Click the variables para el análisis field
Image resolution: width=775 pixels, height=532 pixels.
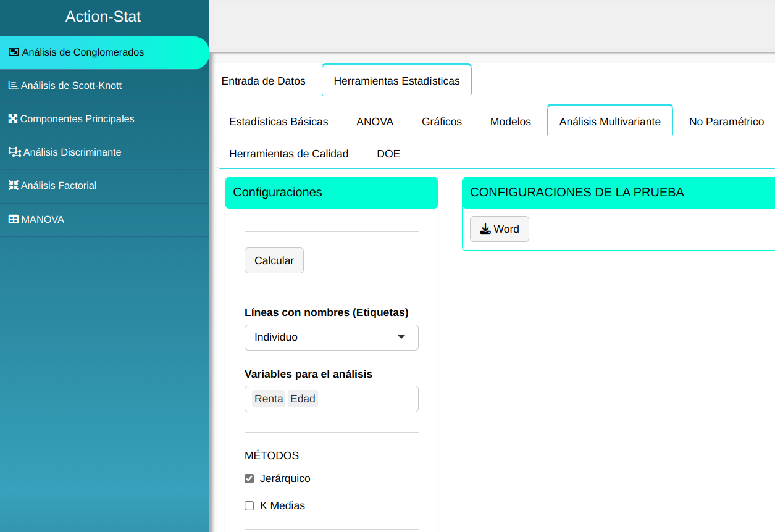[367, 399]
